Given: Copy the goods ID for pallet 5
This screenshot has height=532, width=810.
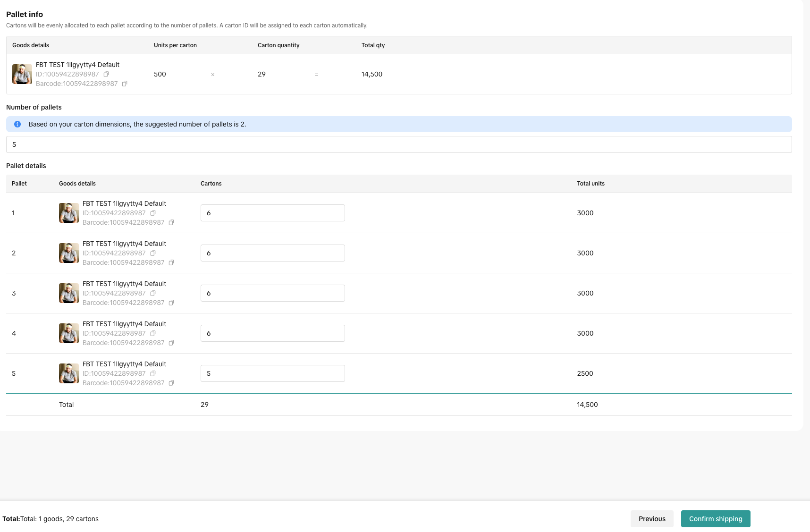Looking at the screenshot, I should tap(153, 373).
